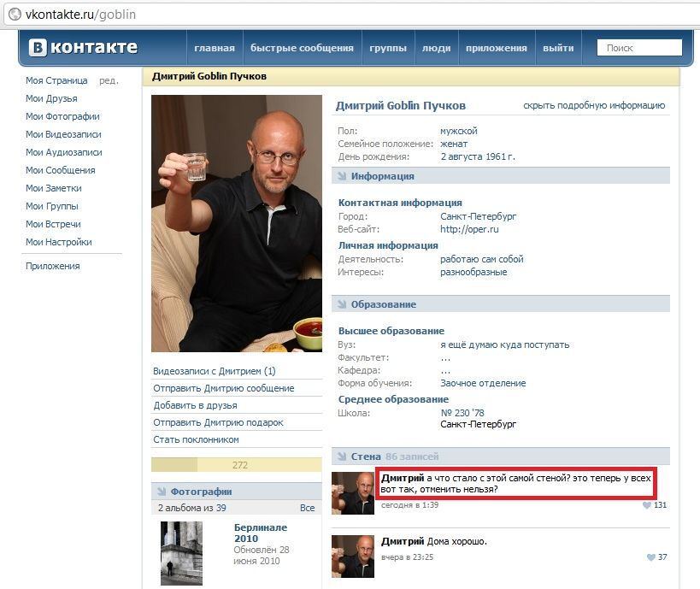This screenshot has width=700, height=589.
Task: Like the post with 131 hearts
Action: 647,505
